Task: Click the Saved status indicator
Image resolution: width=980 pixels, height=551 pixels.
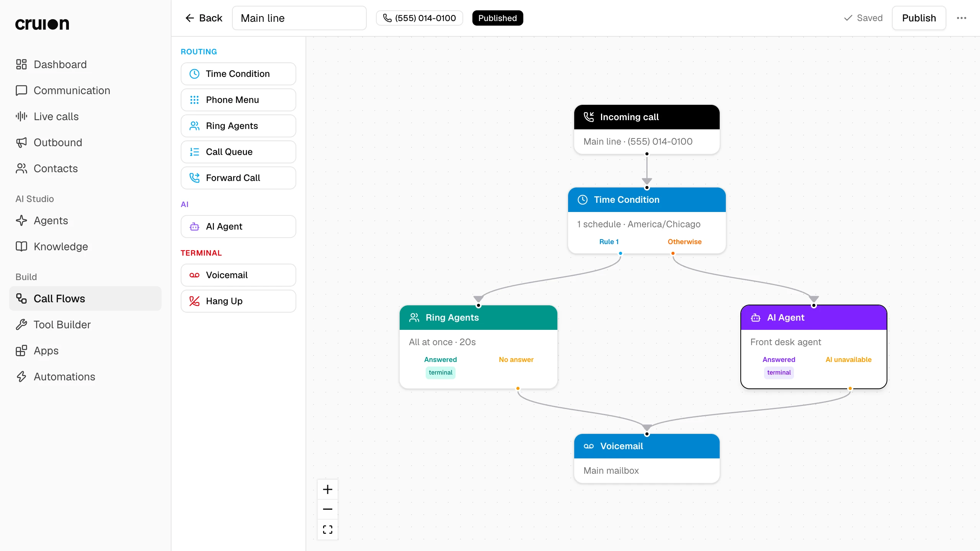Action: (x=863, y=18)
